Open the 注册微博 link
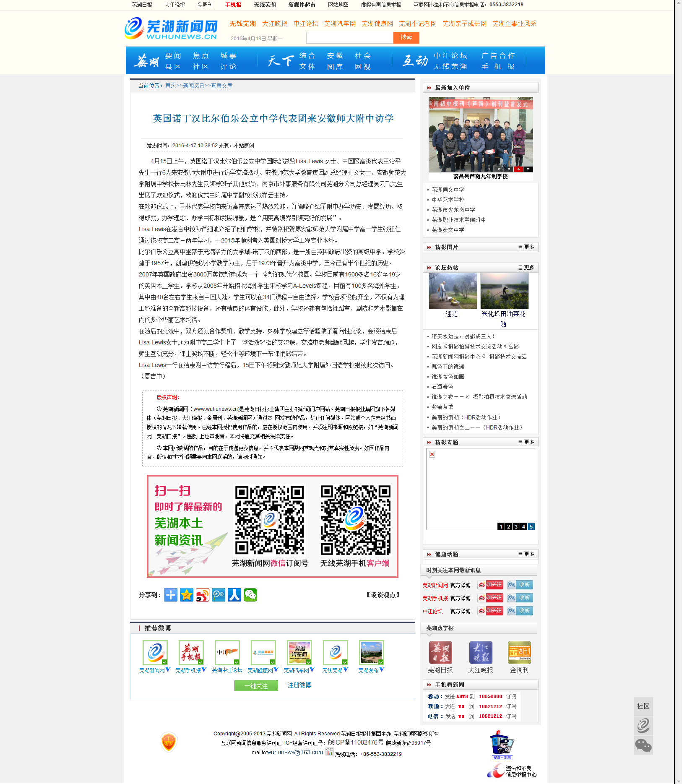The width and height of the screenshot is (682, 784). pyautogui.click(x=299, y=685)
